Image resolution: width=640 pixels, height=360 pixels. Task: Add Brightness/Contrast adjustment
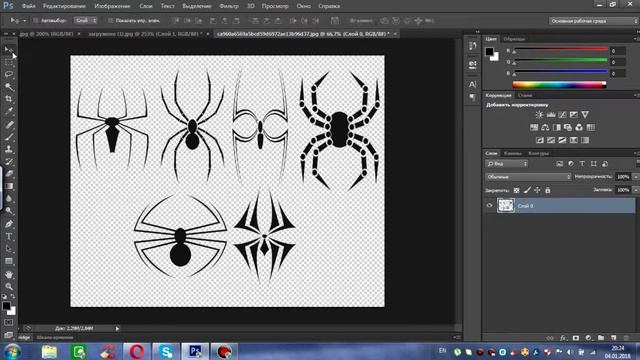click(x=539, y=115)
